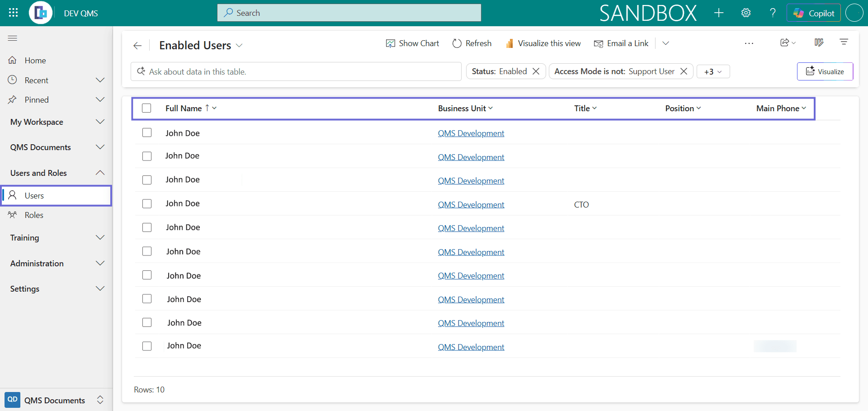This screenshot has width=868, height=411.
Task: Open QMS Development link in CTO row
Action: [471, 205]
